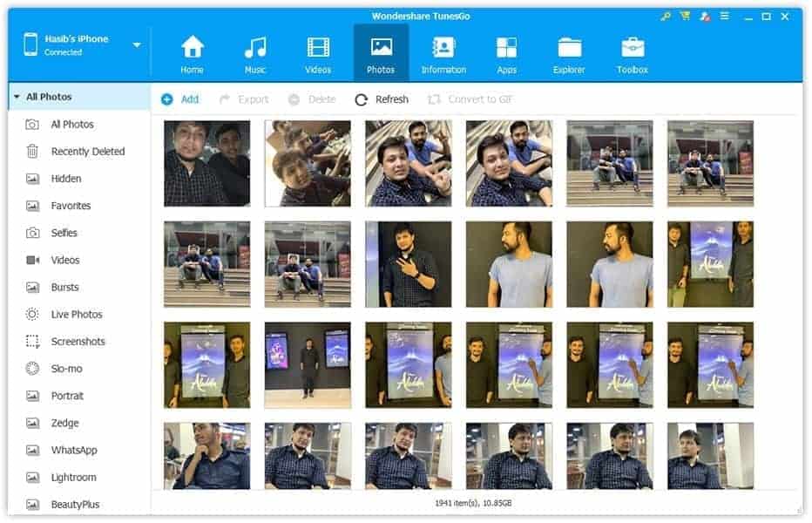Open the Videos section
Viewport: 812px width, 523px height.
point(318,51)
